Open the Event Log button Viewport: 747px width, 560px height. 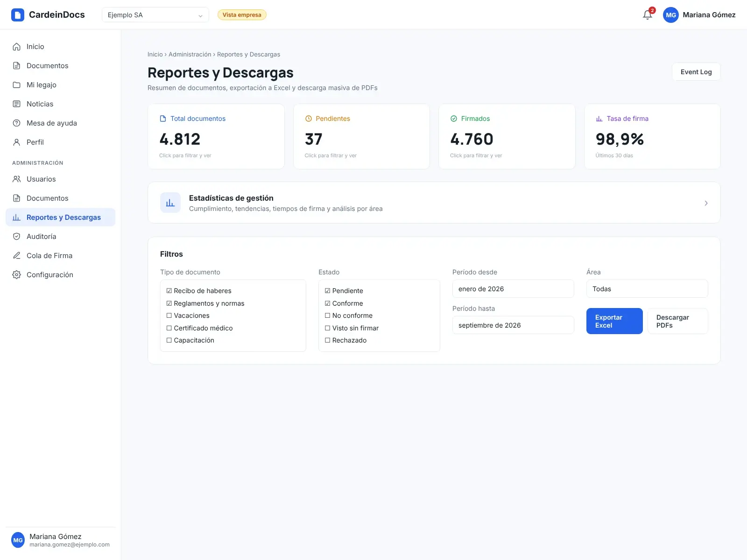(x=696, y=72)
